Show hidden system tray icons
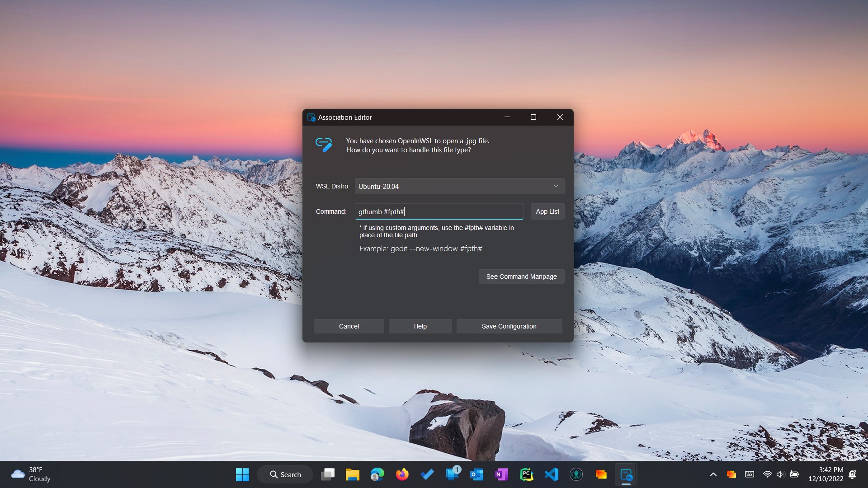Screen dimensions: 868x488 coord(713,474)
